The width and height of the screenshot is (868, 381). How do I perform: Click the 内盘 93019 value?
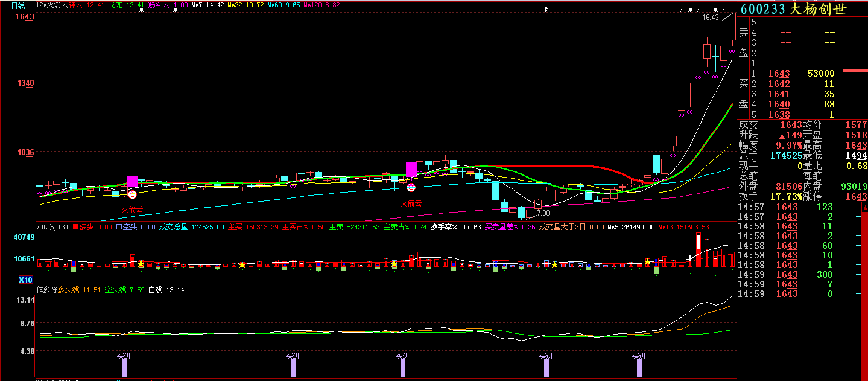click(x=835, y=187)
